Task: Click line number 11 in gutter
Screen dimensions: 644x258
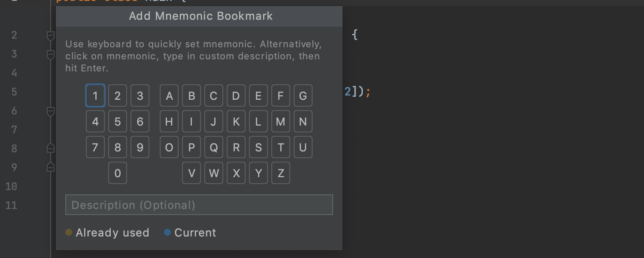Action: [12, 205]
